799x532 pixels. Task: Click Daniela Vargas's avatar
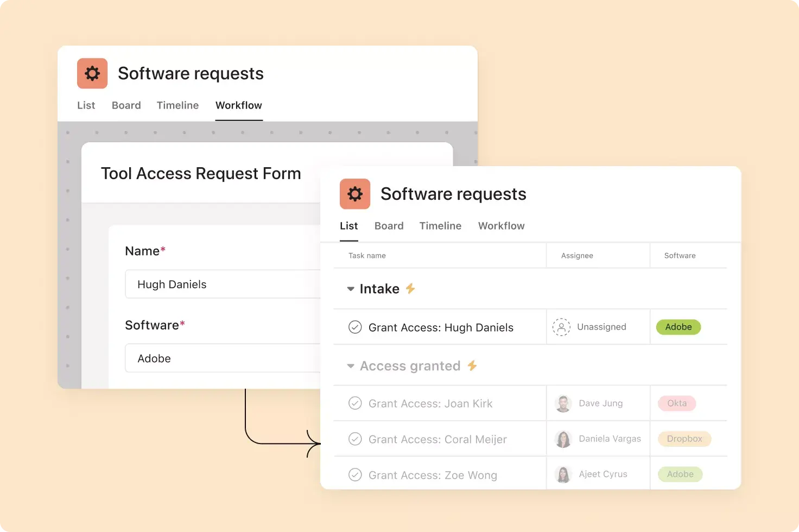click(563, 439)
